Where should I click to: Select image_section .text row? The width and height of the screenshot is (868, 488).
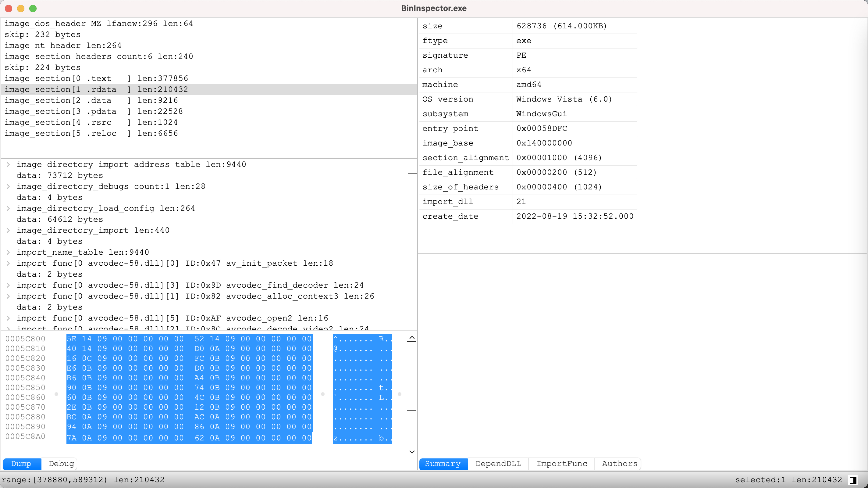coord(96,79)
